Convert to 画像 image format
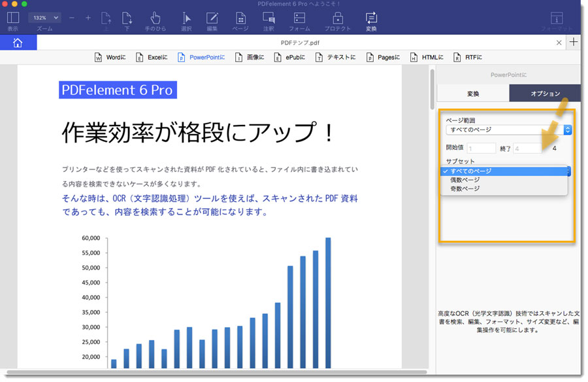Screen dimensions: 588x382 pos(250,57)
